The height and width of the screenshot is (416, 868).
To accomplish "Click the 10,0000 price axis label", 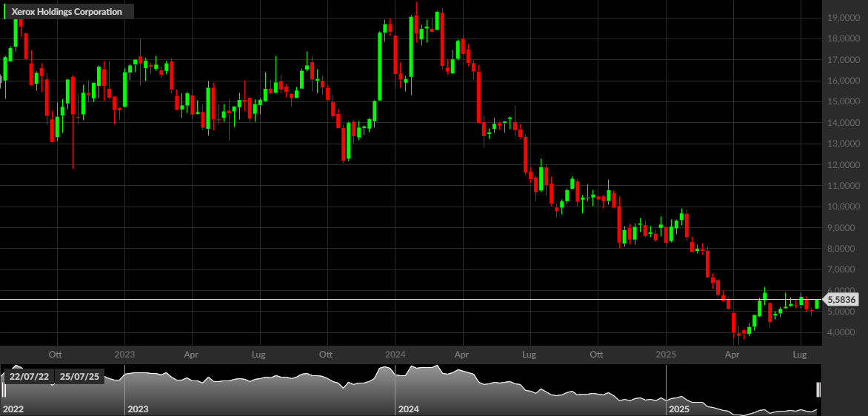I will [844, 207].
